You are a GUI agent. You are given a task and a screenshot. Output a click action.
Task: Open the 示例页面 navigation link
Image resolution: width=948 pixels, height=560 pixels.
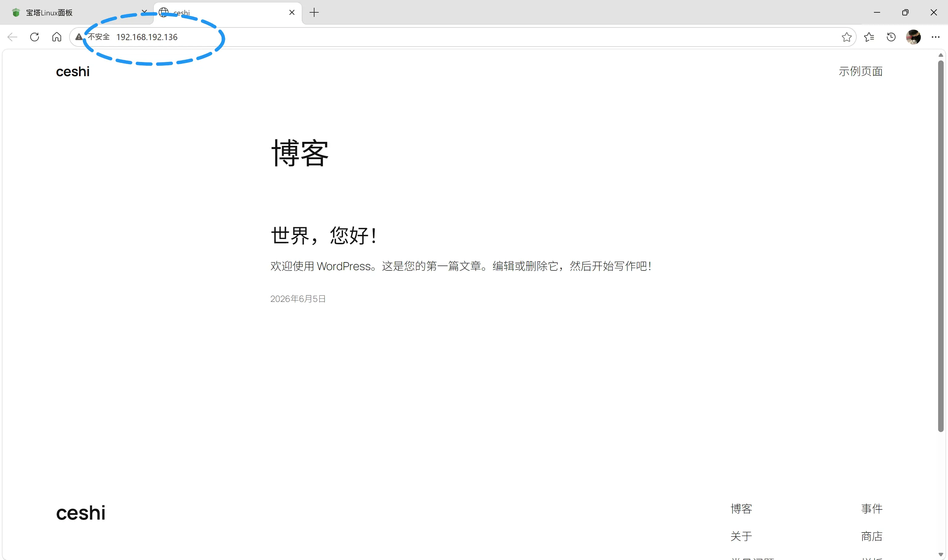click(860, 71)
